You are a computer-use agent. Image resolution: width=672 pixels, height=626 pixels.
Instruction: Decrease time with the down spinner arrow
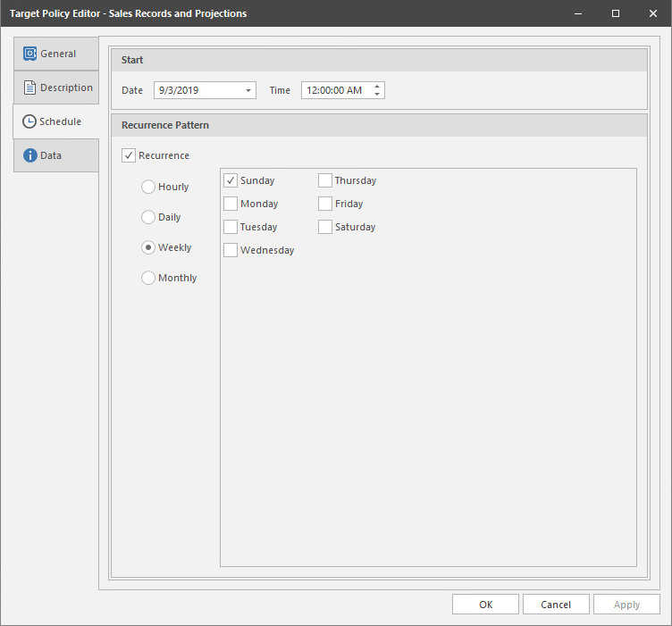pyautogui.click(x=378, y=95)
